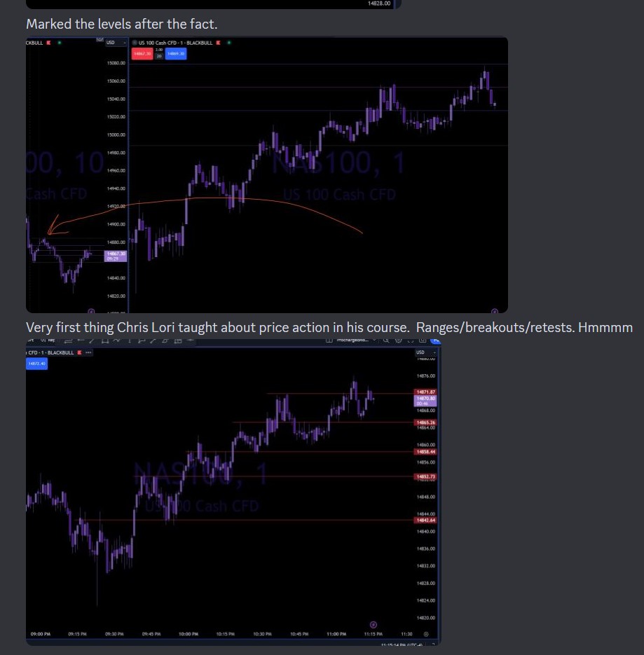Click the 14865.26 red level price label

point(425,422)
